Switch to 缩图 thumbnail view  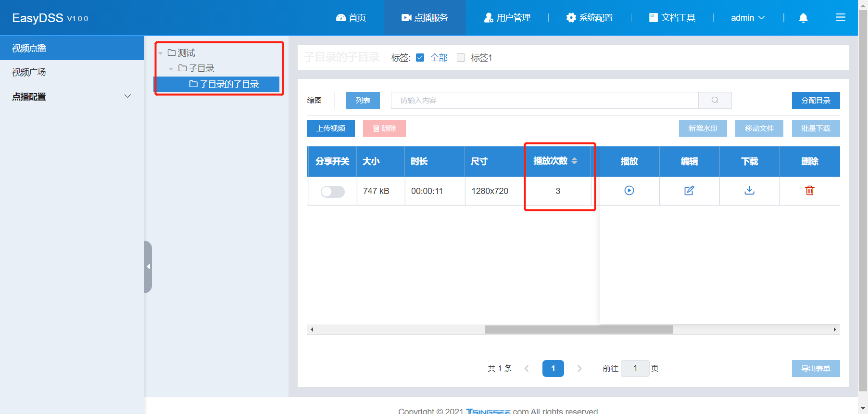coord(314,100)
